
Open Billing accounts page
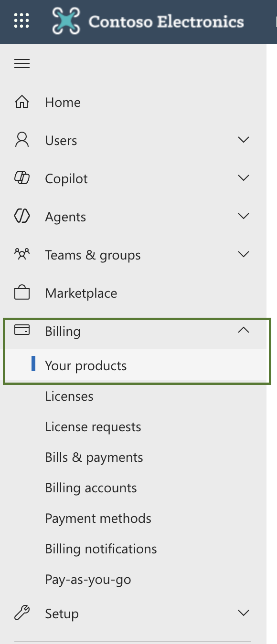coord(91,488)
